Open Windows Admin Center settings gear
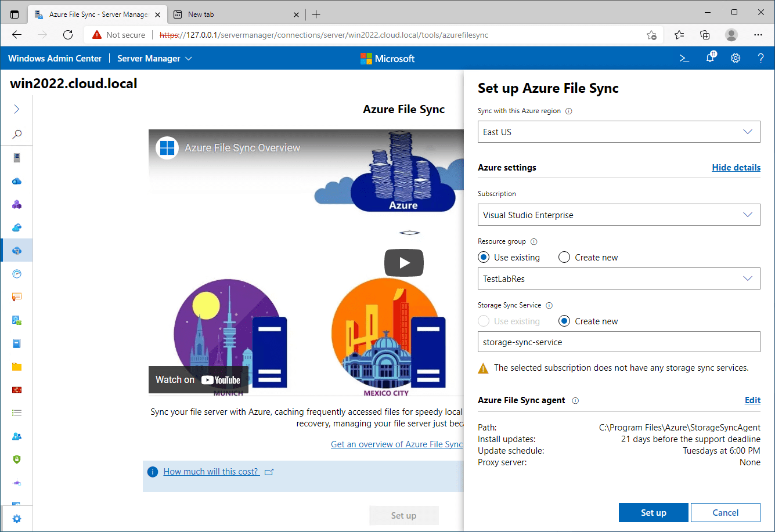 [735, 58]
